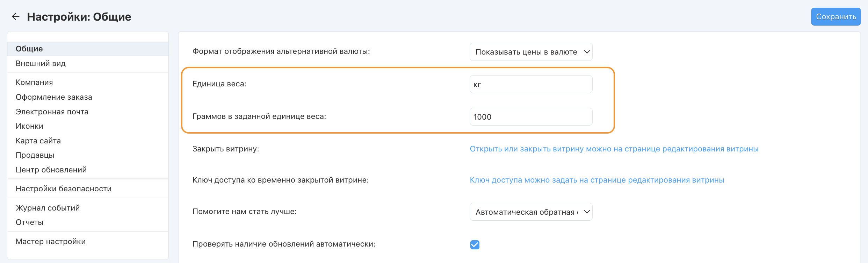The image size is (868, 263).
Task: Open Настройки безопасности section
Action: click(x=64, y=189)
